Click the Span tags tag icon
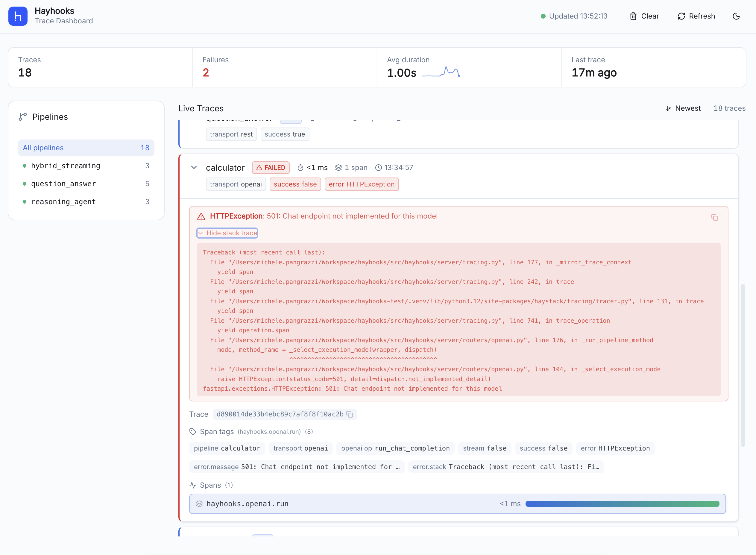Screen dimensions: 756x555 (x=193, y=431)
